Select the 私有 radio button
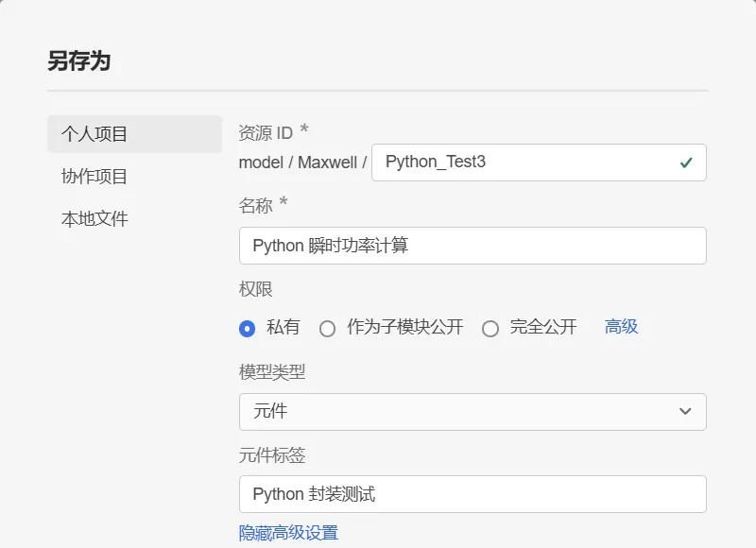Image resolution: width=756 pixels, height=548 pixels. [x=248, y=328]
